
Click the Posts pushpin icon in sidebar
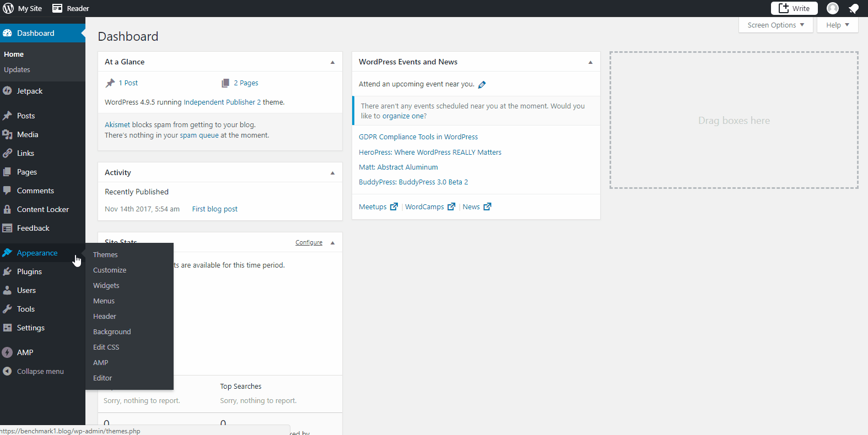tap(7, 116)
